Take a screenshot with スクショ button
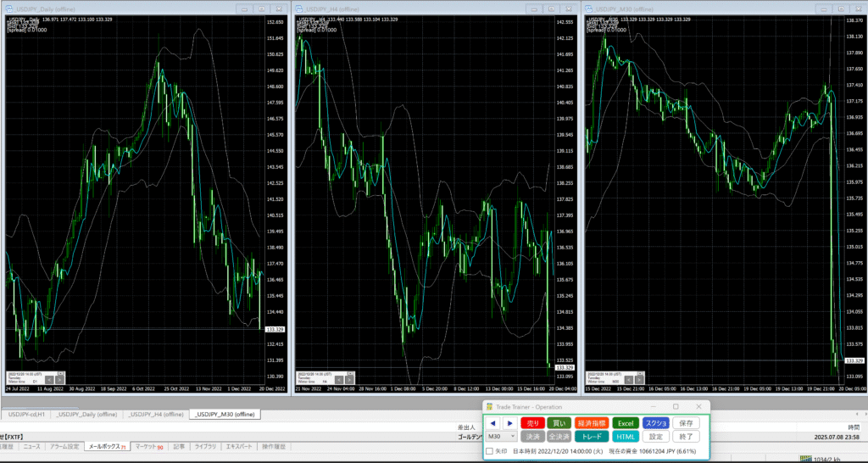The height and width of the screenshot is (463, 868). click(x=656, y=423)
